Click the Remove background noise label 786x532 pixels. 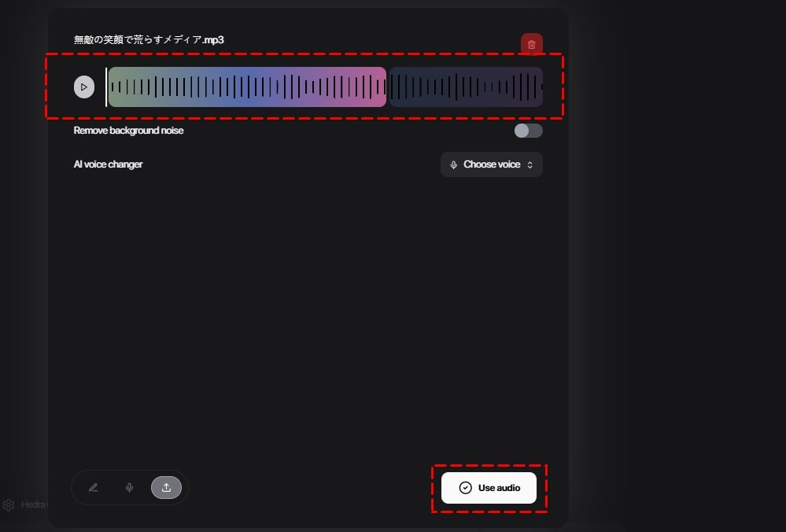(128, 131)
